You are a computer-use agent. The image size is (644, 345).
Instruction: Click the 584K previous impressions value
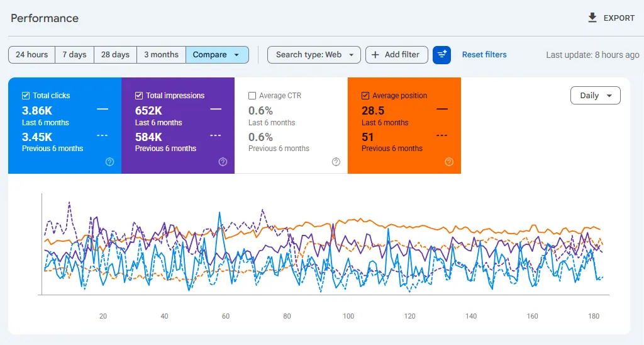pos(148,137)
